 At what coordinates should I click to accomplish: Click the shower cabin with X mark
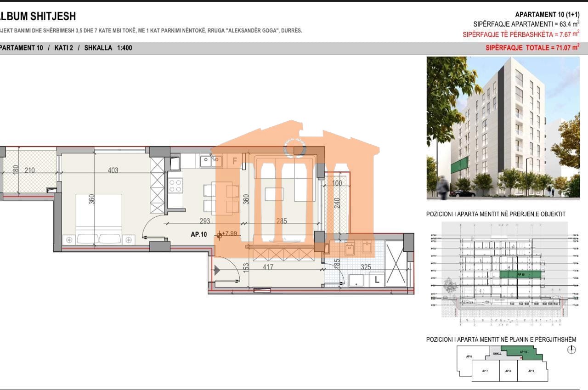click(x=395, y=264)
